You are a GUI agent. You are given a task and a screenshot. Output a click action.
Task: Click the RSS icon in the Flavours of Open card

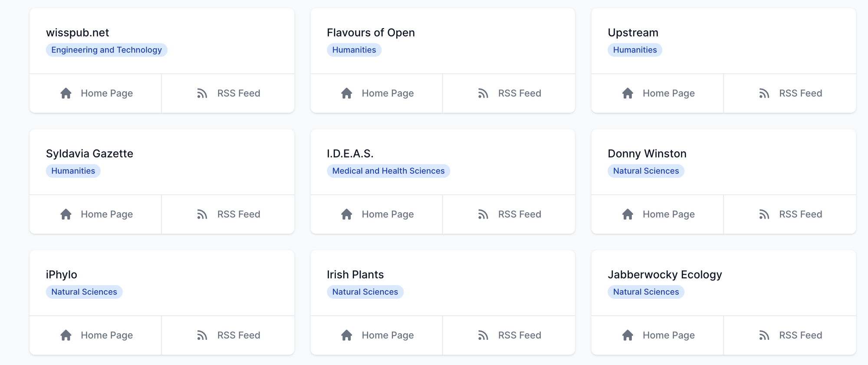pyautogui.click(x=483, y=93)
